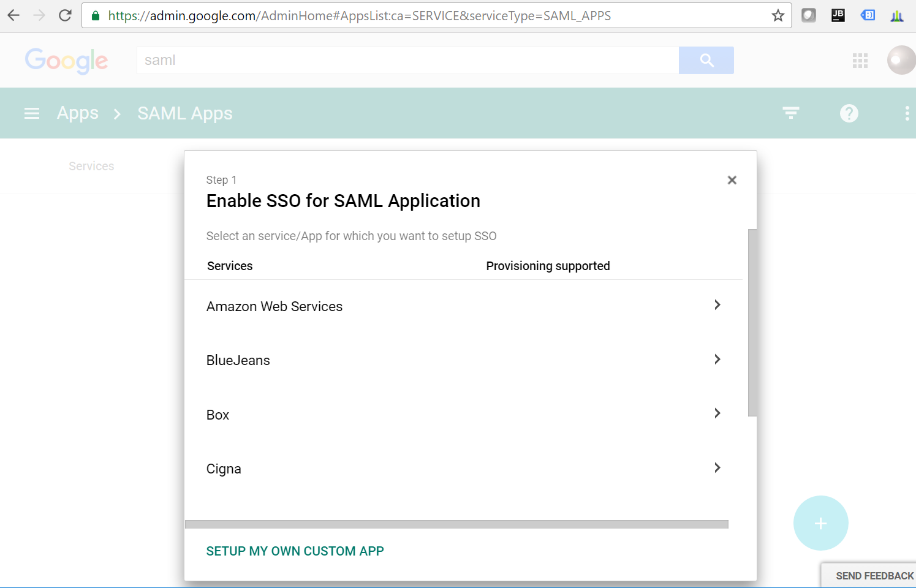Image resolution: width=916 pixels, height=588 pixels.
Task: Expand the Amazon Web Services entry
Action: pyautogui.click(x=717, y=304)
